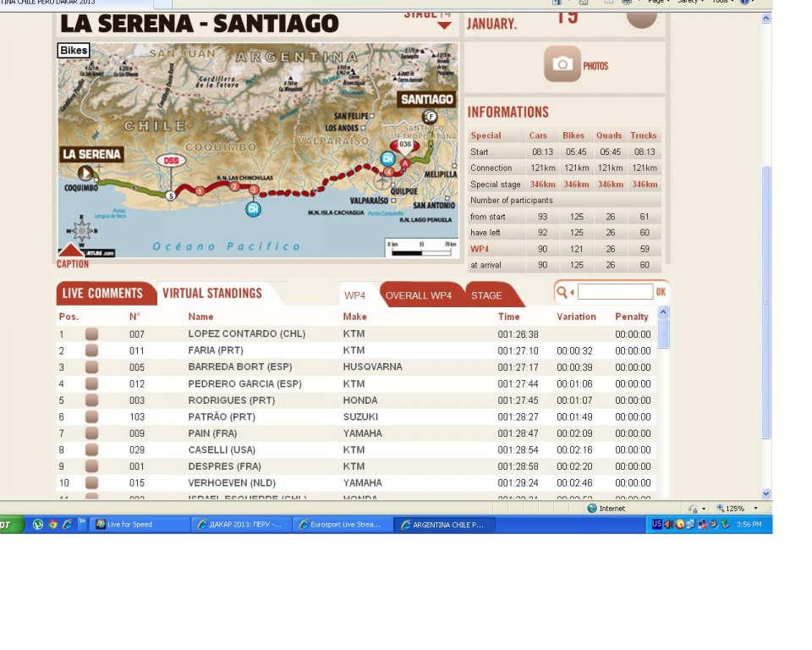Click the blue CH marker on the coast
The image size is (812, 650).
253,209
